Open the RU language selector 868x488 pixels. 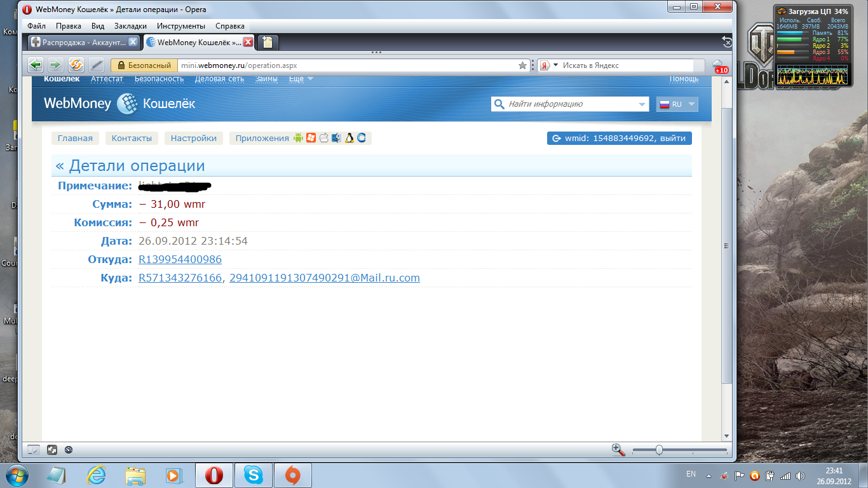point(677,104)
